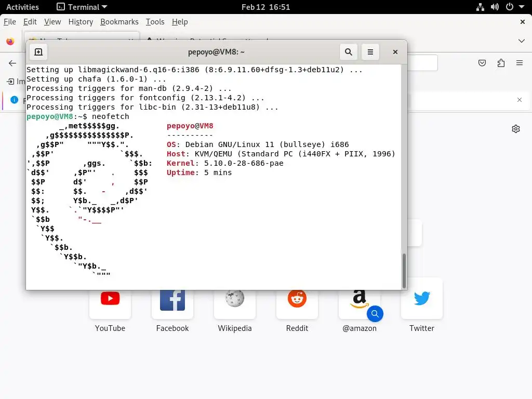Open the File menu in Firefox
This screenshot has height=399, width=532.
10,22
